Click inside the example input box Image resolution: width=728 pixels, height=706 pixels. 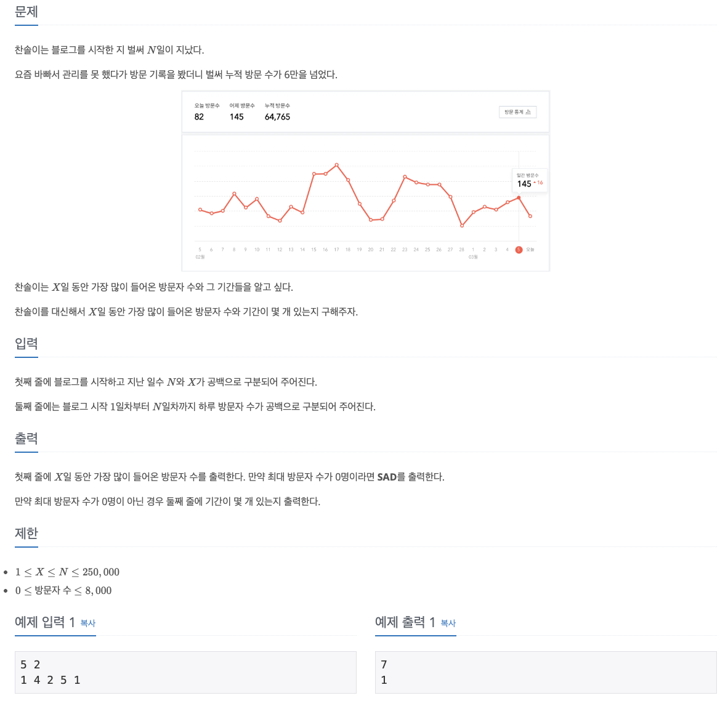186,672
